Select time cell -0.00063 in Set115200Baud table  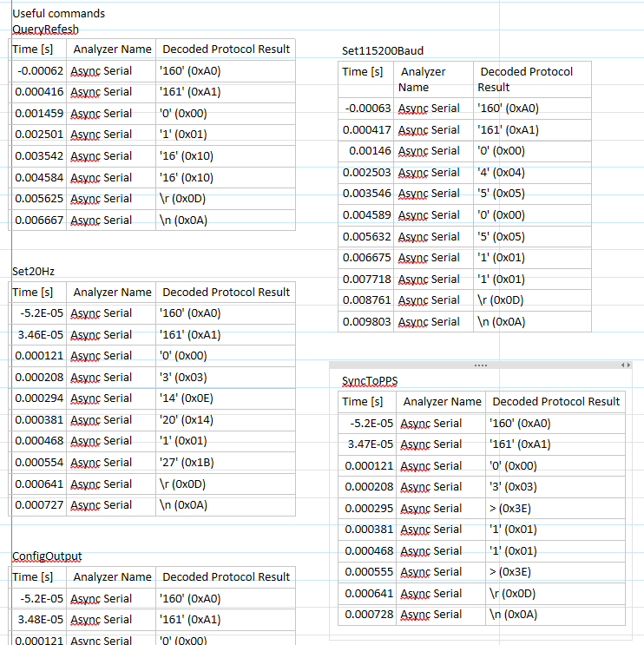368,109
